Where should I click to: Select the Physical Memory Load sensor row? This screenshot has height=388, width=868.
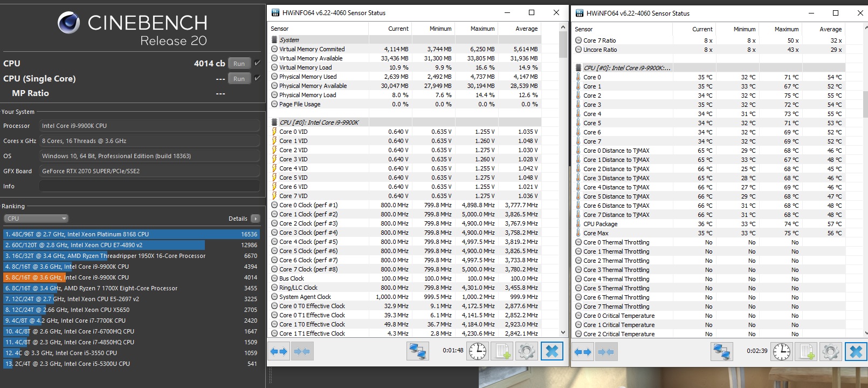pyautogui.click(x=404, y=95)
